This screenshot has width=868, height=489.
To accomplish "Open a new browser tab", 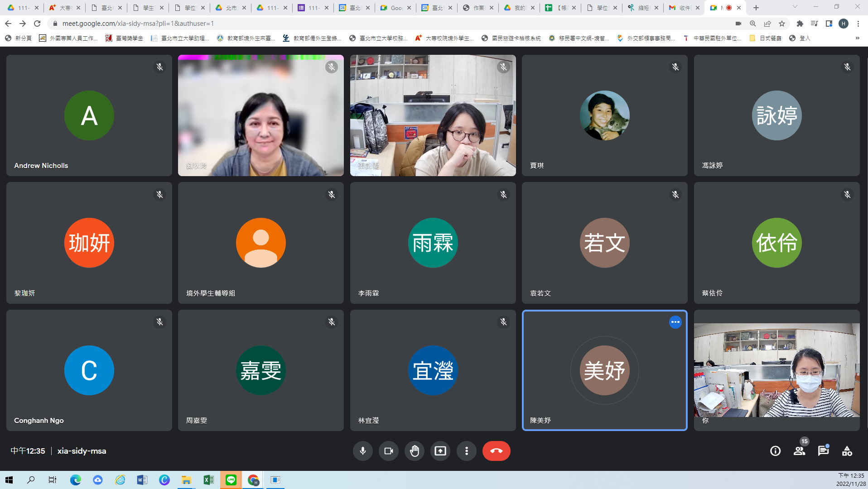I will click(756, 8).
